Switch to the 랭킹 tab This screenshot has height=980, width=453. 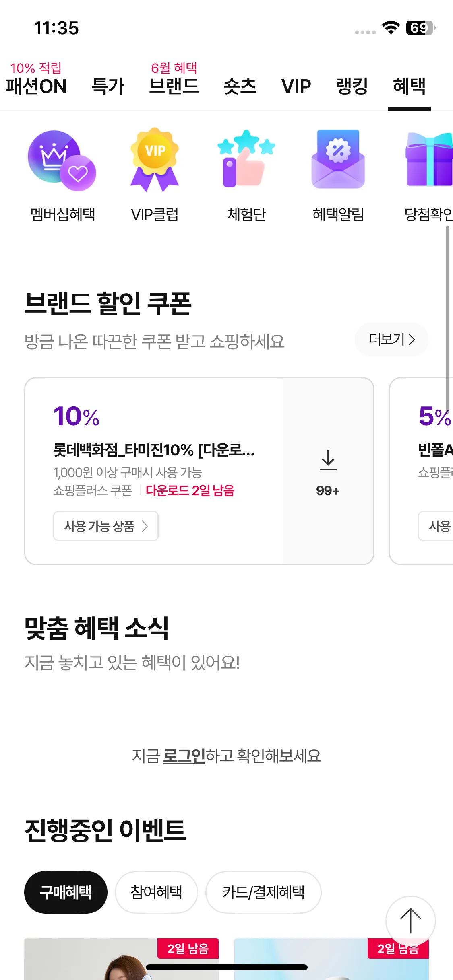(352, 86)
